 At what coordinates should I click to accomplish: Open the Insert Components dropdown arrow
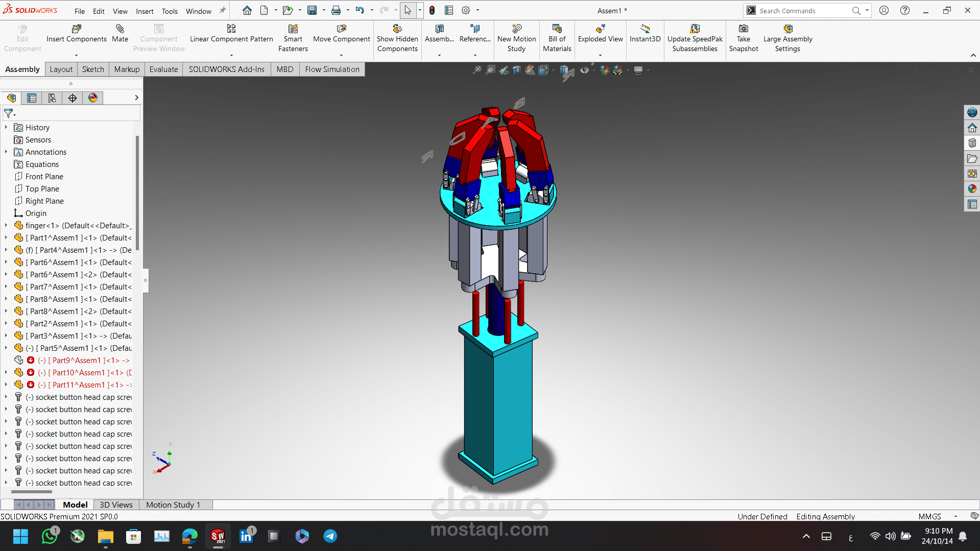[76, 55]
